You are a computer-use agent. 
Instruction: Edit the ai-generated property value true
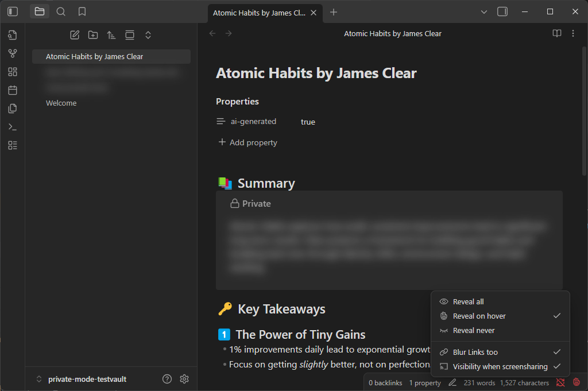(x=308, y=122)
